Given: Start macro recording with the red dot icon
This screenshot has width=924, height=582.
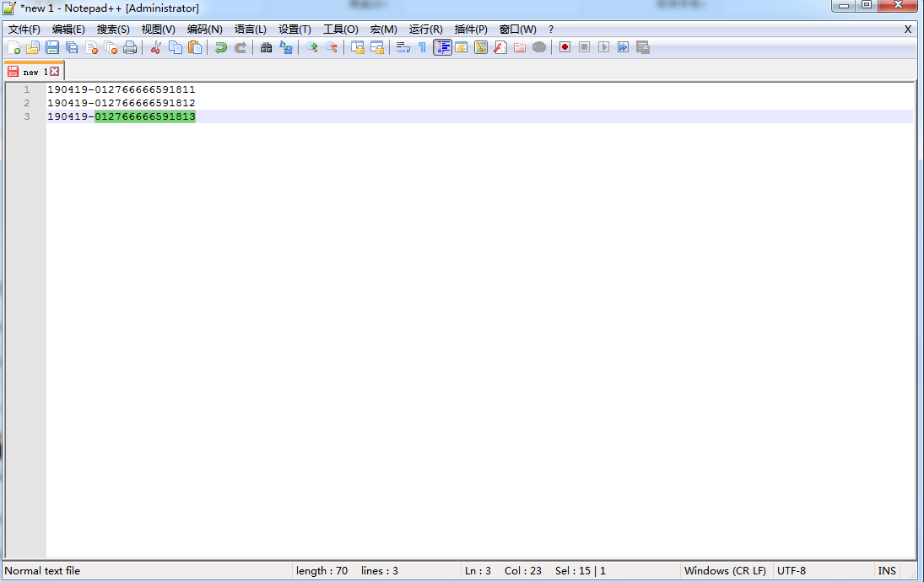Looking at the screenshot, I should click(x=565, y=47).
